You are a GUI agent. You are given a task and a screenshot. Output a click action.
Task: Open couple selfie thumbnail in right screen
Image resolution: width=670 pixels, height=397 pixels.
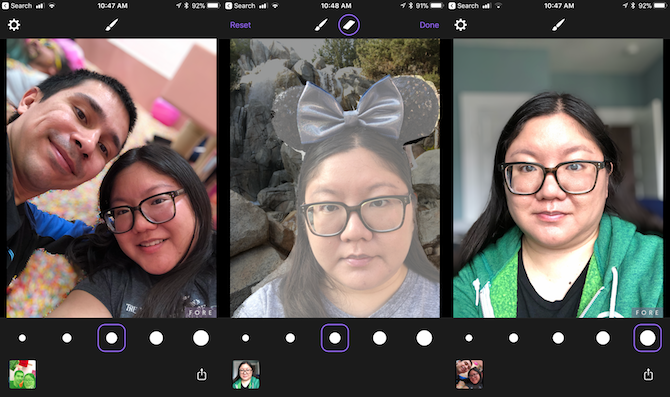[469, 374]
